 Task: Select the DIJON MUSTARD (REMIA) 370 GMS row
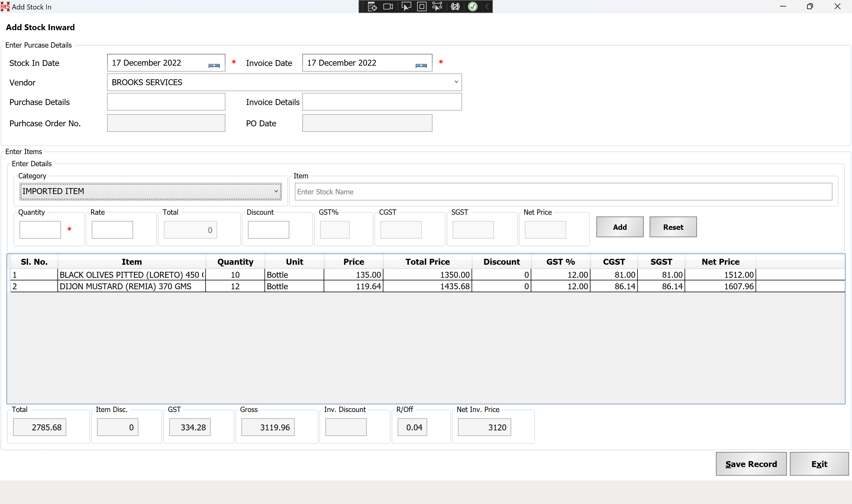[x=427, y=286]
